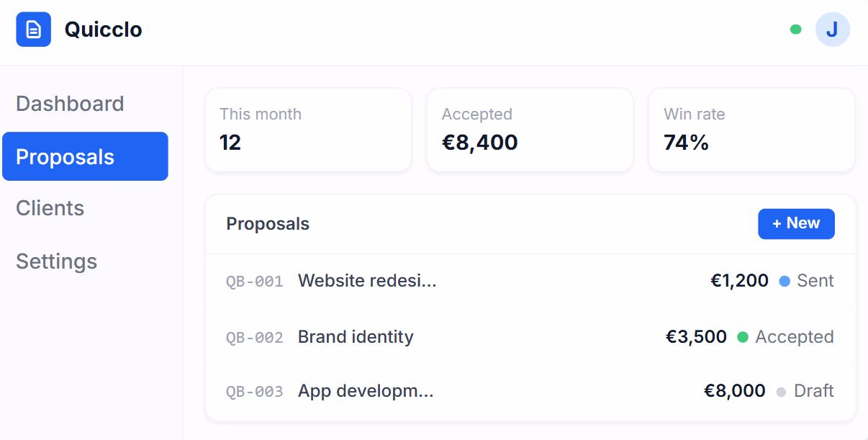Click the Win rate 74% card
This screenshot has width=868, height=440.
752,130
